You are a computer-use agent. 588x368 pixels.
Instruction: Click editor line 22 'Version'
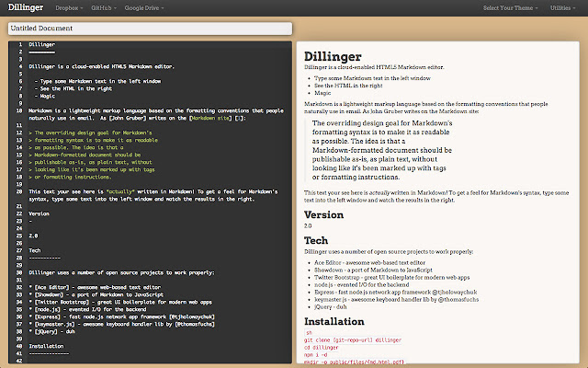(39, 213)
